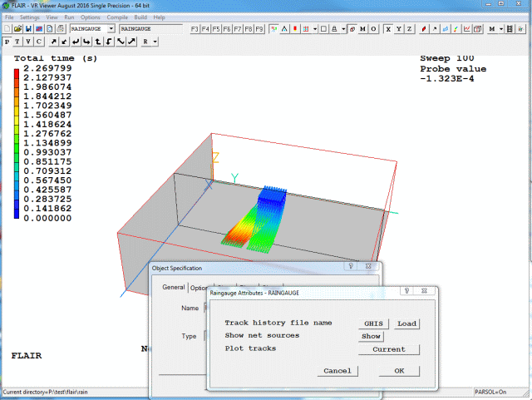Image resolution: width=532 pixels, height=400 pixels.
Task: Click the Load button for track history
Action: pyautogui.click(x=406, y=323)
